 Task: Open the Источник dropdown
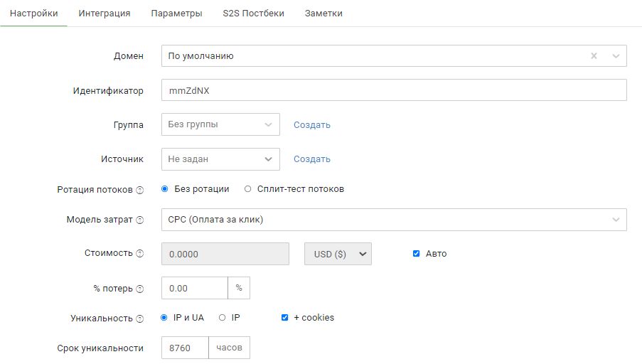220,159
